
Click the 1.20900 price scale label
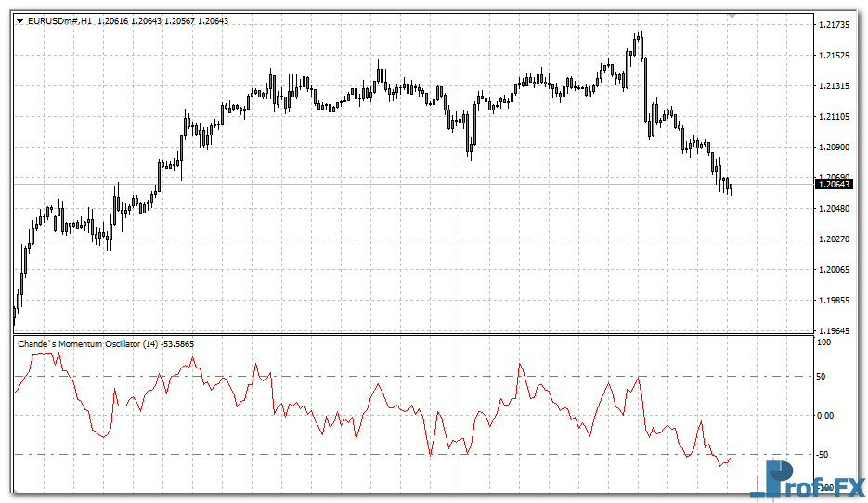tap(834, 147)
